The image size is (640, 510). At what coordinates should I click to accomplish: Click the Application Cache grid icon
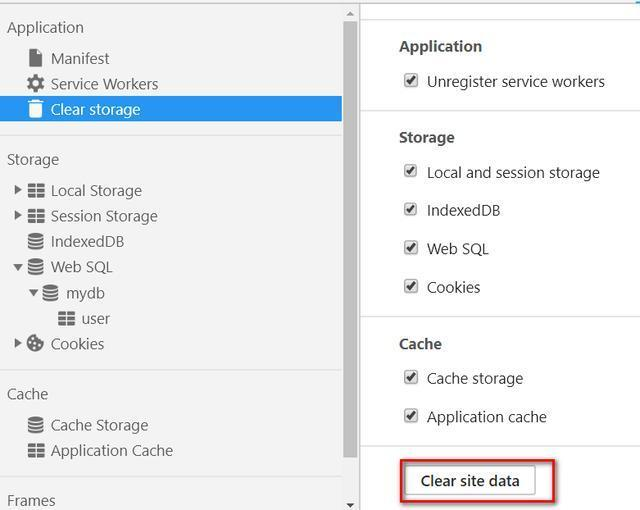[x=36, y=450]
